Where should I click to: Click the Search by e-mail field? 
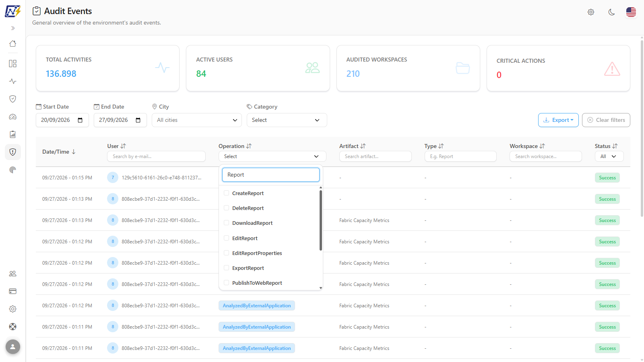point(156,156)
